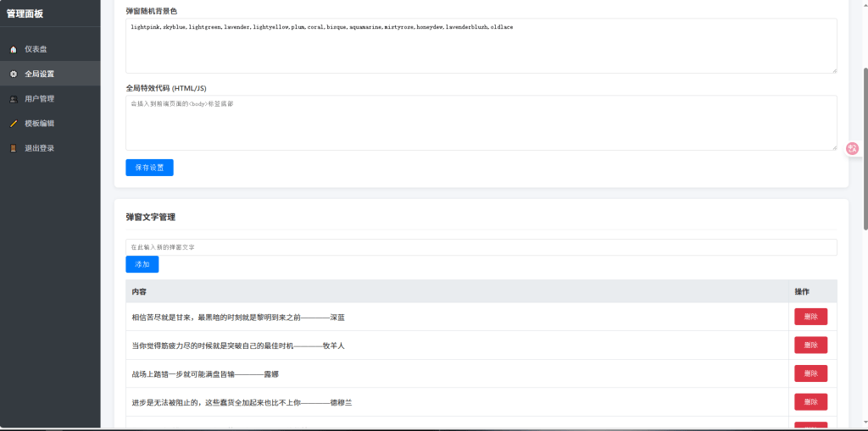Focus the 弹窗随机背景色 color list textarea
The image size is (868, 431).
click(x=481, y=47)
